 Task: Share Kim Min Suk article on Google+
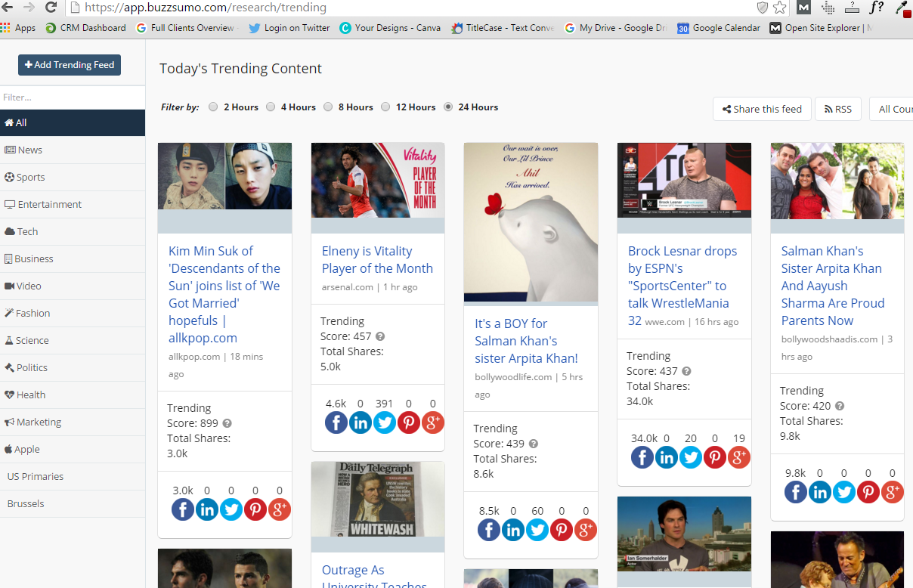(x=280, y=509)
